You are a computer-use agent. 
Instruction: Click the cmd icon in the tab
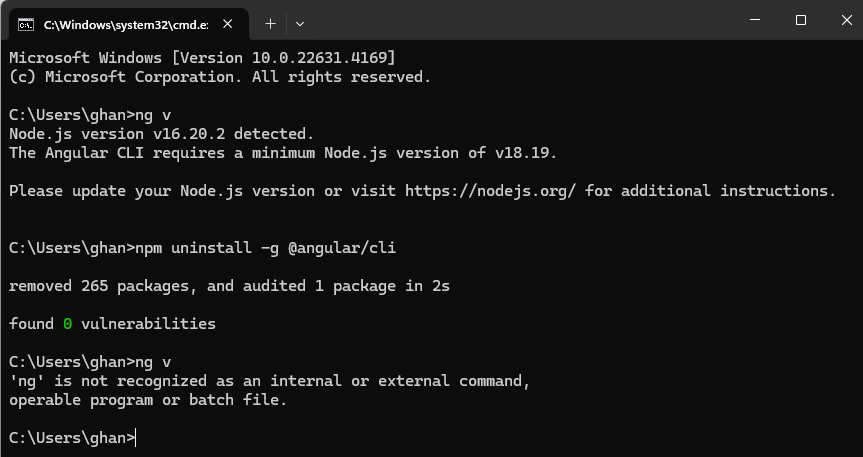pos(25,25)
